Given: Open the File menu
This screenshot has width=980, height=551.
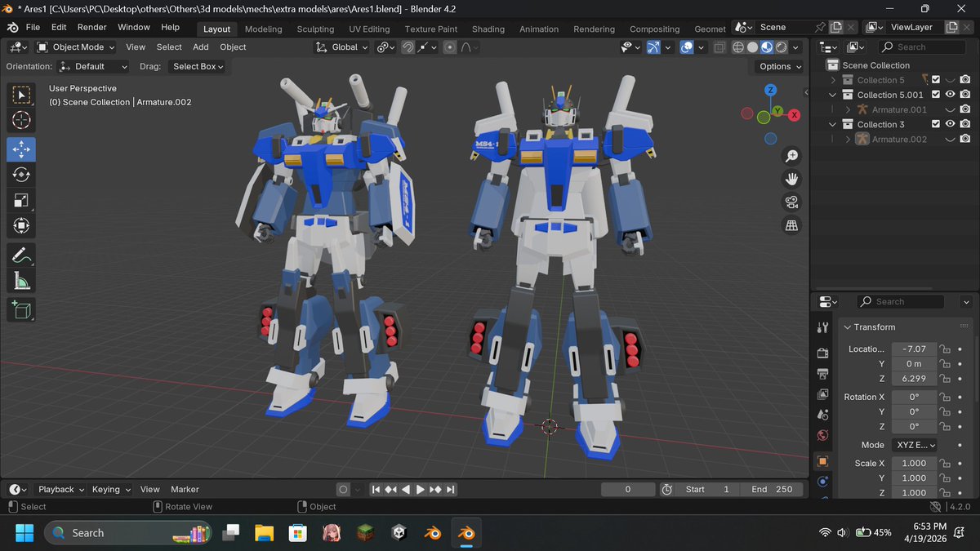Looking at the screenshot, I should 33,27.
